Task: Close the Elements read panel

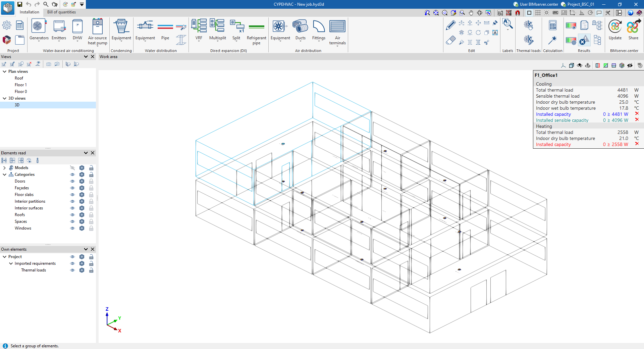Action: (x=93, y=153)
